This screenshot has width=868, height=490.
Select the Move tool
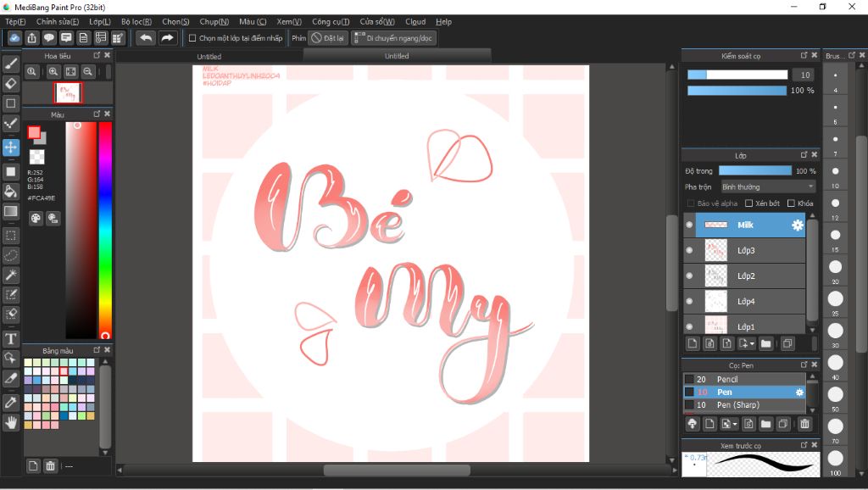[10, 148]
